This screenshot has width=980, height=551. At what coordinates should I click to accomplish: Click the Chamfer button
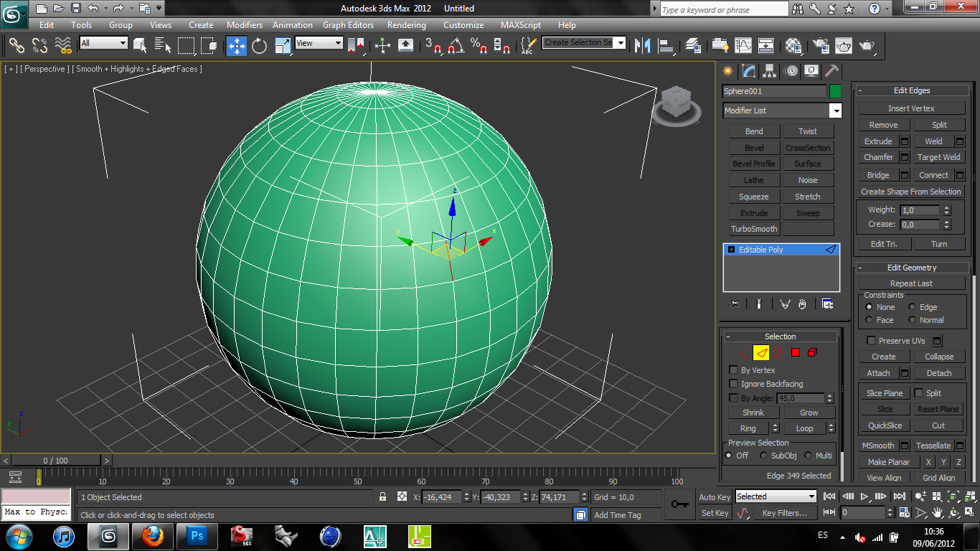pos(878,157)
